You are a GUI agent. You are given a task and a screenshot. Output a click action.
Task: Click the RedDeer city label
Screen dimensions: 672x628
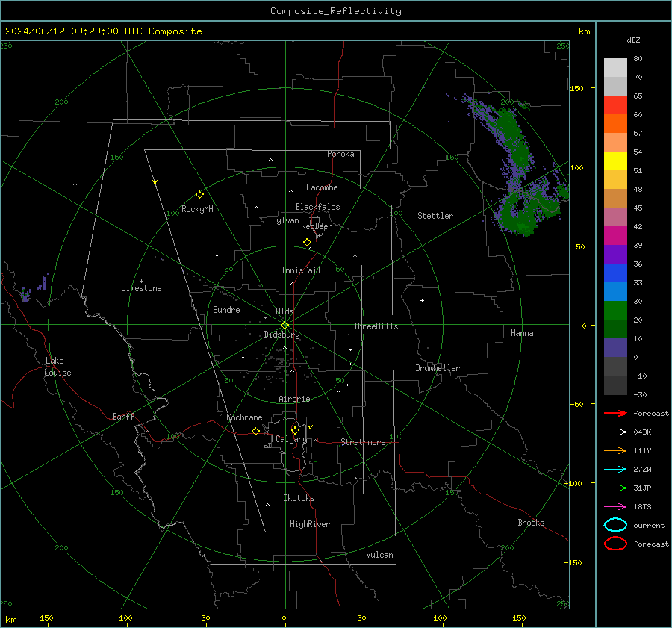tap(317, 226)
